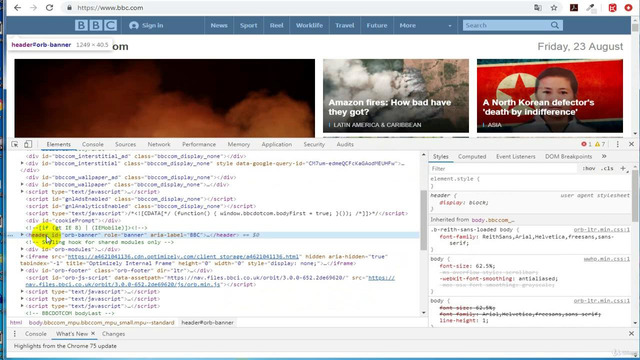
Task: Click the yellow warning count indicator
Action: pos(600,144)
